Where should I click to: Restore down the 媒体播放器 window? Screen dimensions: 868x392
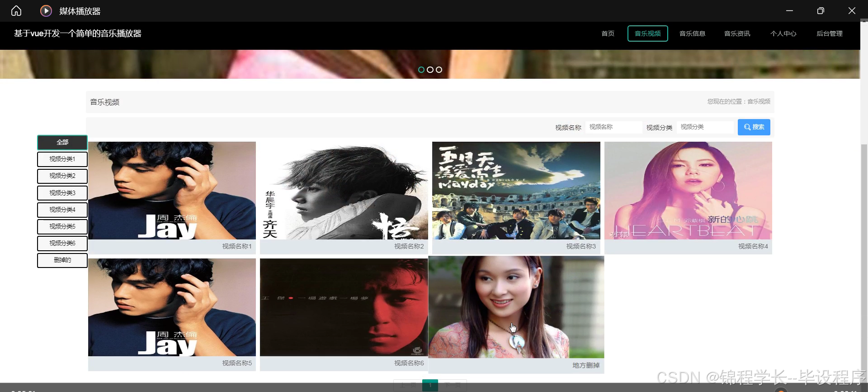[x=821, y=11]
